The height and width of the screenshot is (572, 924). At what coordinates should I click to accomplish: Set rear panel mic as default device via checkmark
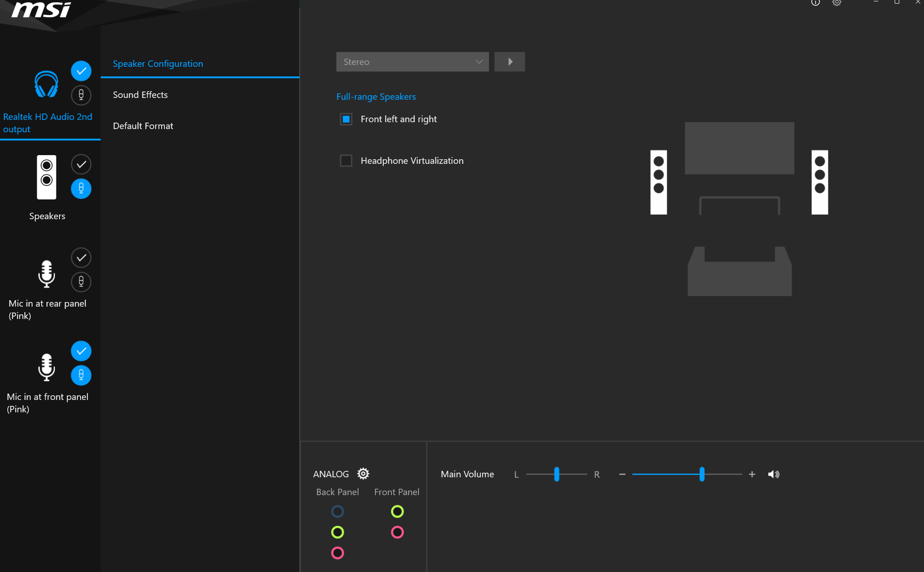click(81, 258)
